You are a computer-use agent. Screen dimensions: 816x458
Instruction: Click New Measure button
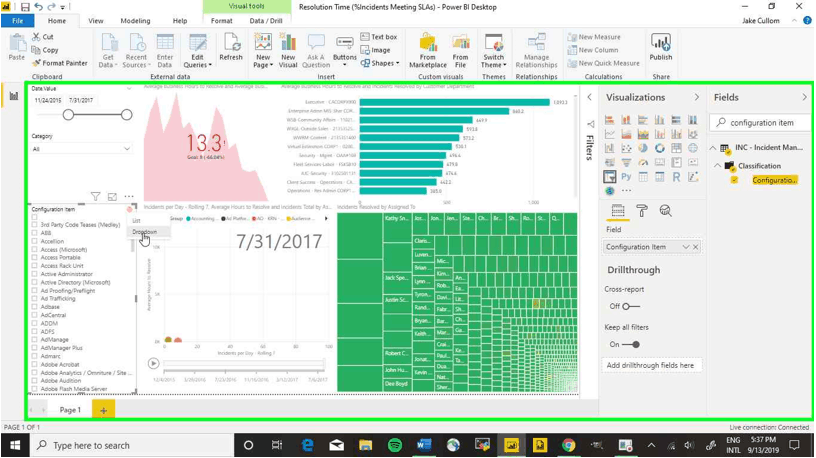point(594,37)
